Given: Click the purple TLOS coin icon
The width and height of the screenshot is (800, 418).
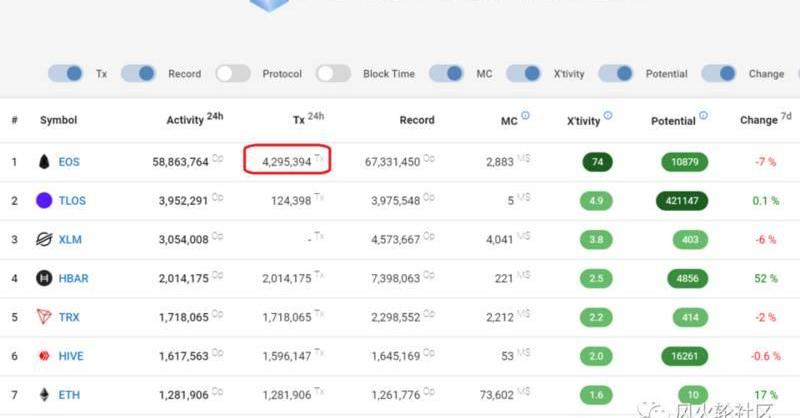Looking at the screenshot, I should [44, 201].
